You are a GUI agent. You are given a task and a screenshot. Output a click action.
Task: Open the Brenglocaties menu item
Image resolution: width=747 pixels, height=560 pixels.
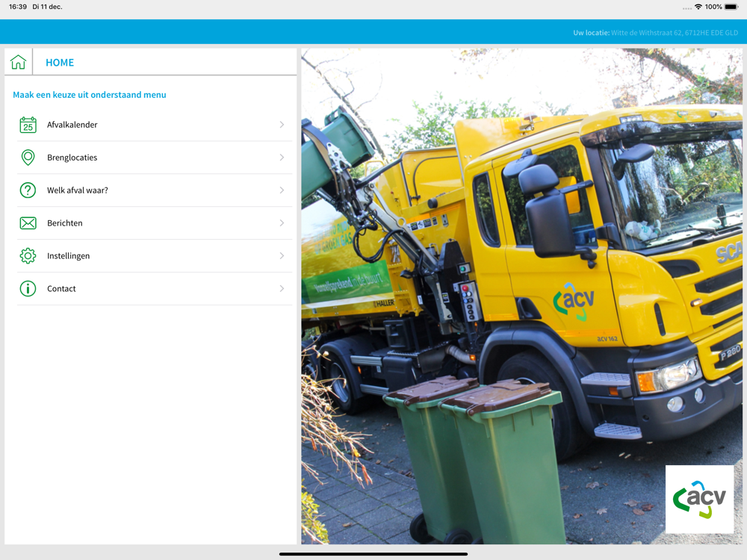155,158
